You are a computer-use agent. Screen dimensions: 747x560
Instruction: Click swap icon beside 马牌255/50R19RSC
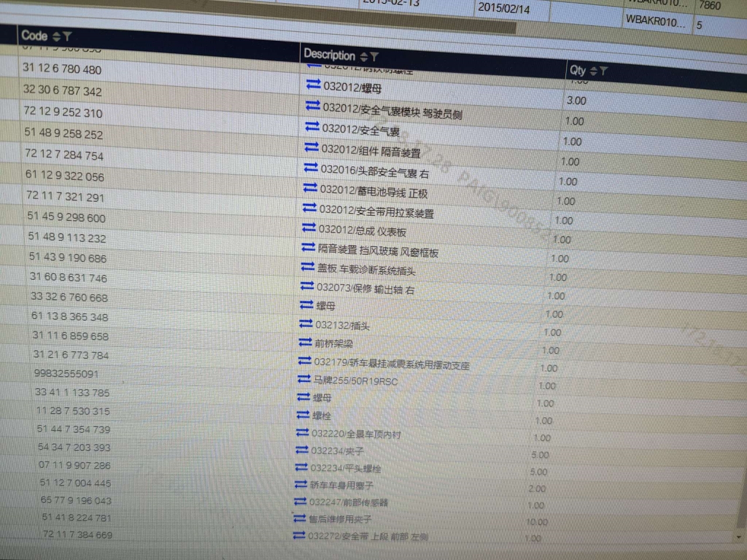(305, 379)
